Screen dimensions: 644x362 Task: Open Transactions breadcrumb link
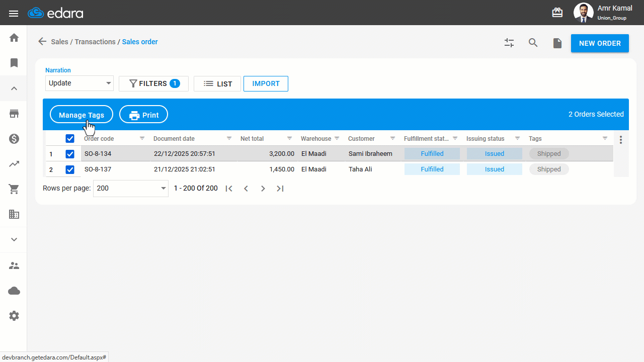[x=95, y=42]
